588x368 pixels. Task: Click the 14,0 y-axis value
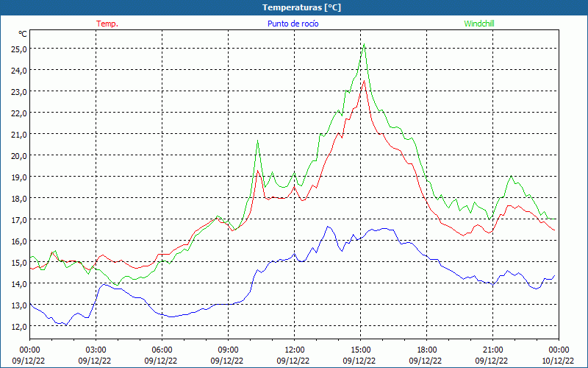tap(19, 284)
